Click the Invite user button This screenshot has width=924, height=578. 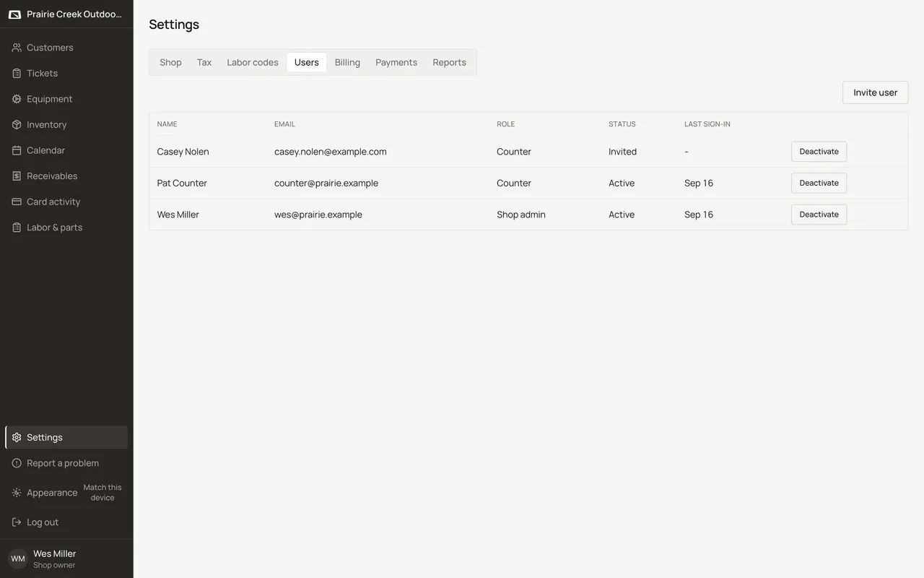(x=875, y=92)
